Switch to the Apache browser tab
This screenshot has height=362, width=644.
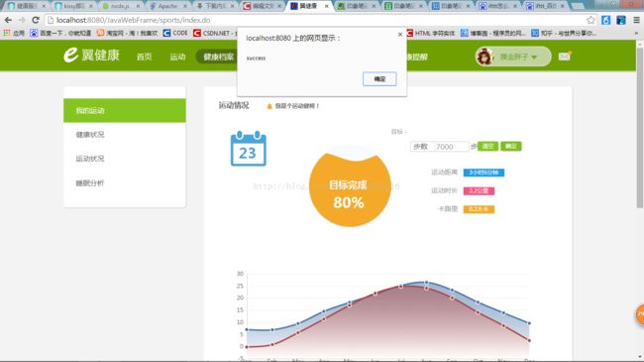[x=167, y=6]
